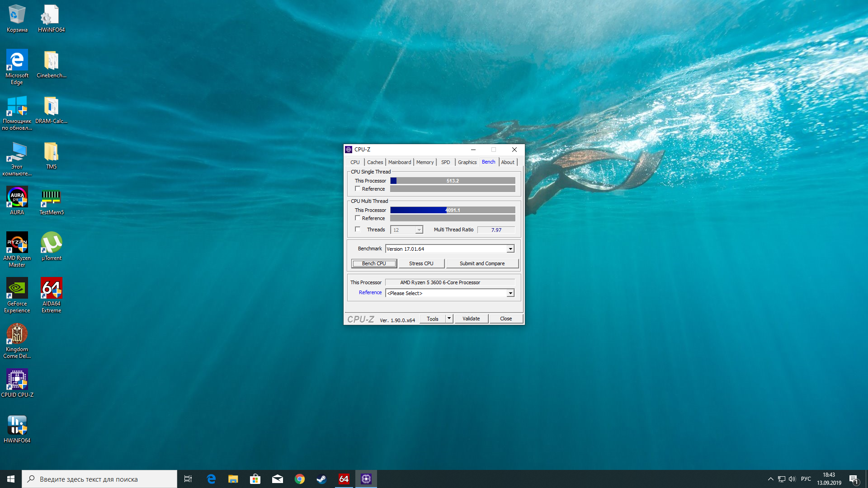Enable Multi Thread Reference checkbox
Screen dimensions: 868x488
358,218
